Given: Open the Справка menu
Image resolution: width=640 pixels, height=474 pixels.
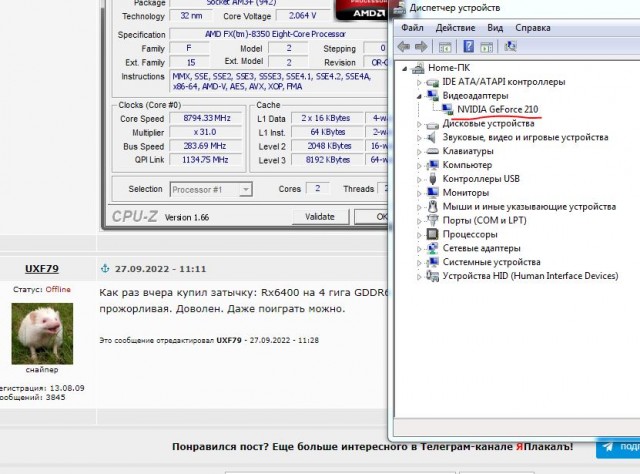Looking at the screenshot, I should click(533, 28).
